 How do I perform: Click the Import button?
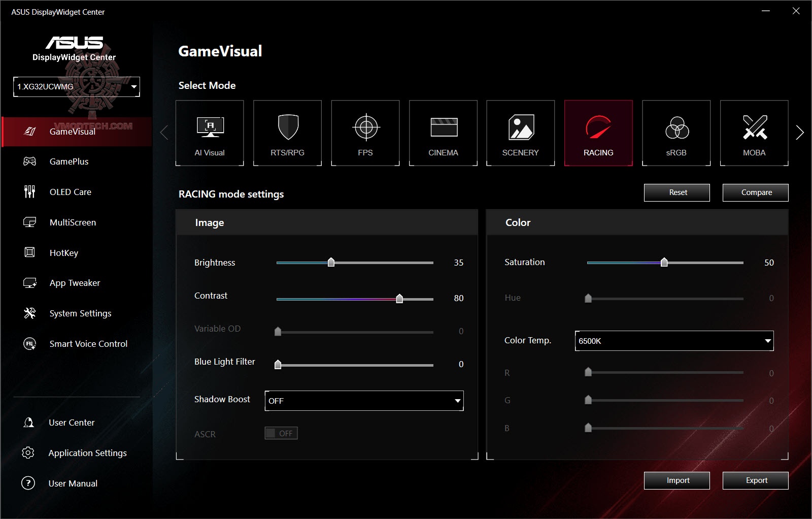click(677, 480)
